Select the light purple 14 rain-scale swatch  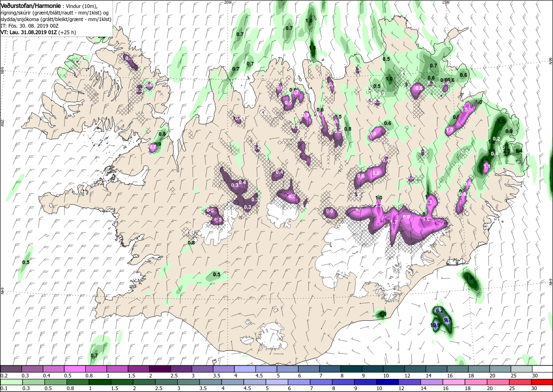click(x=431, y=383)
